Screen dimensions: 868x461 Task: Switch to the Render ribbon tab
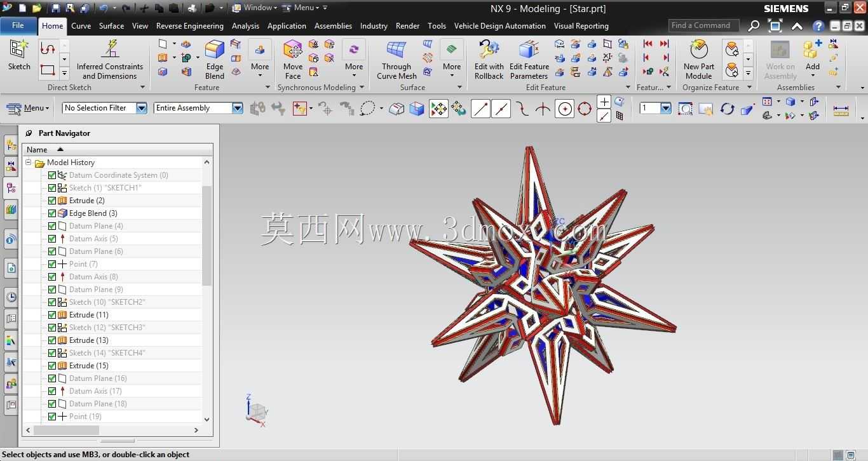pos(407,26)
